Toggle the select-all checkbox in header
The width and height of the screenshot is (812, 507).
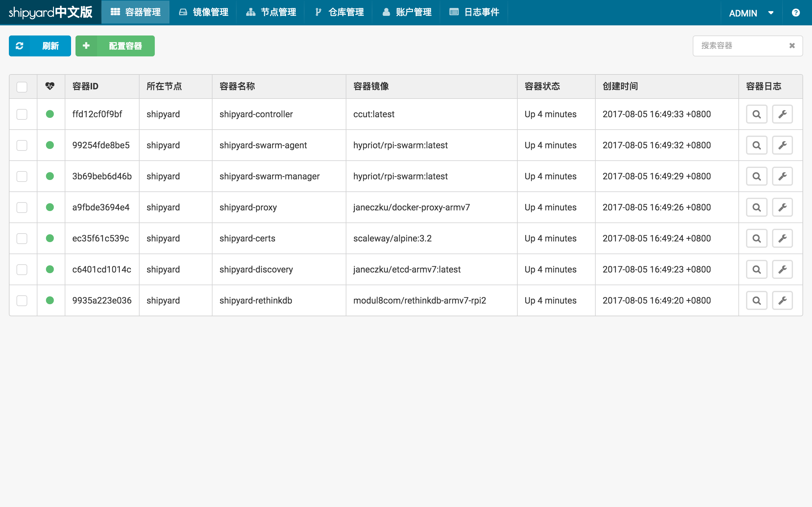(x=22, y=87)
